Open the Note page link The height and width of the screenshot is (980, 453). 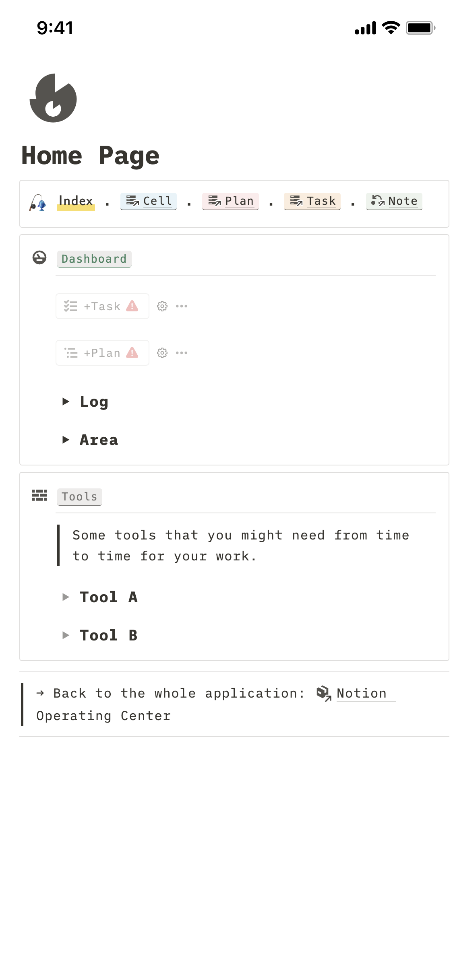tap(394, 201)
